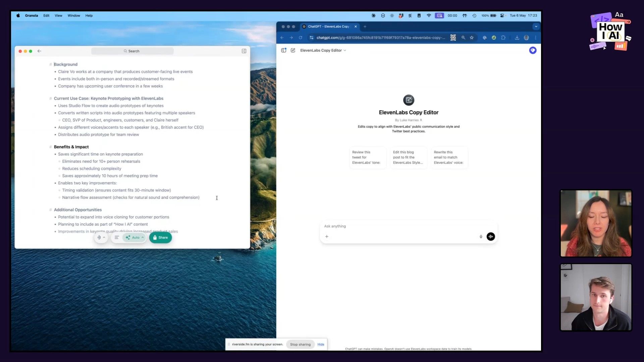The image size is (644, 362).
Task: Click the chatgpt.com address bar URL
Action: pos(381,38)
